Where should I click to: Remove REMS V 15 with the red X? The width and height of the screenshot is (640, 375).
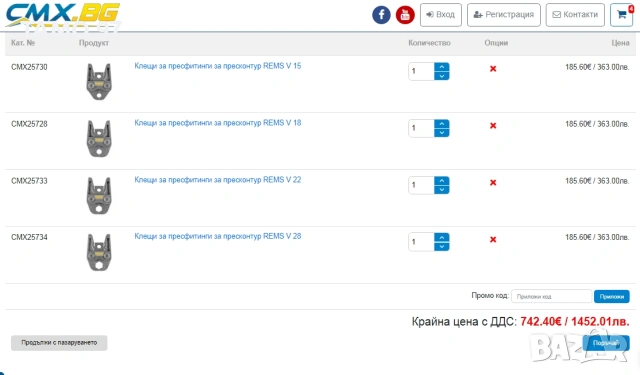pos(493,69)
